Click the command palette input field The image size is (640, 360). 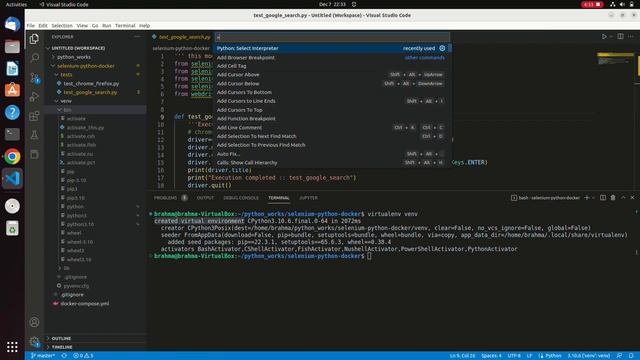pyautogui.click(x=333, y=37)
